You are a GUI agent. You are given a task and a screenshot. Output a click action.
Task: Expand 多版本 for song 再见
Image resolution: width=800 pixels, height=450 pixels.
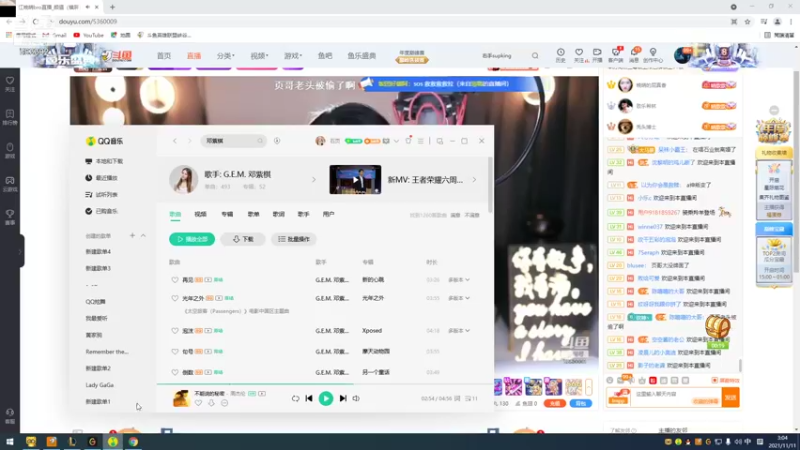point(459,280)
